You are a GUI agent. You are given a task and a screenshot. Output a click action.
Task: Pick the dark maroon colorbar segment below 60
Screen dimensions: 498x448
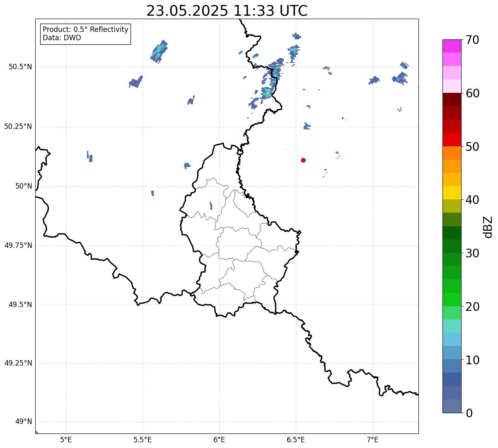pos(452,99)
